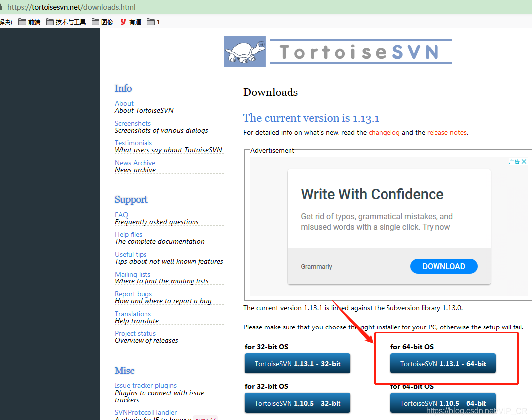This screenshot has height=420, width=532.
Task: Download TortoiseSVN 1.10.5 32-bit
Action: coord(297,403)
